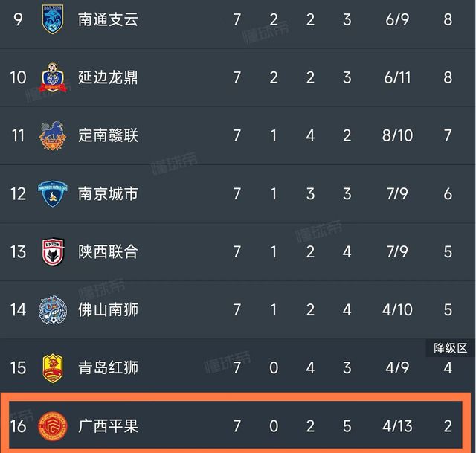The width and height of the screenshot is (476, 453).
Task: Tap the 延边龙鼎 club logo
Action: (53, 77)
